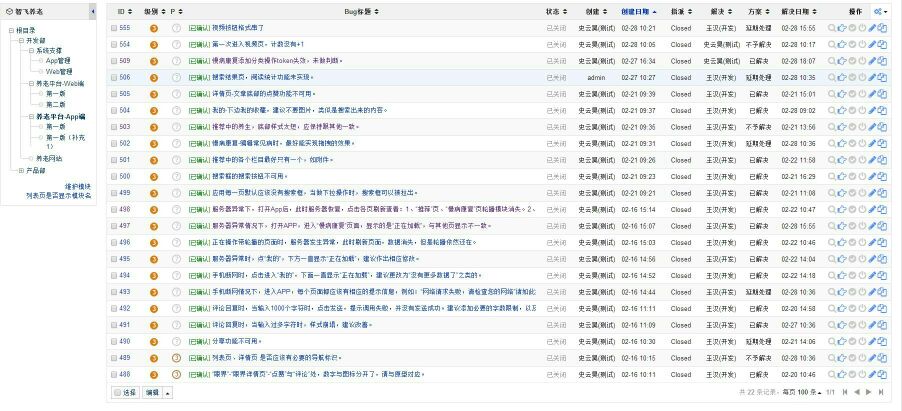Screen dimensions: 902x411
Task: Click the severity 3 badge of bug 503
Action: coord(153,126)
